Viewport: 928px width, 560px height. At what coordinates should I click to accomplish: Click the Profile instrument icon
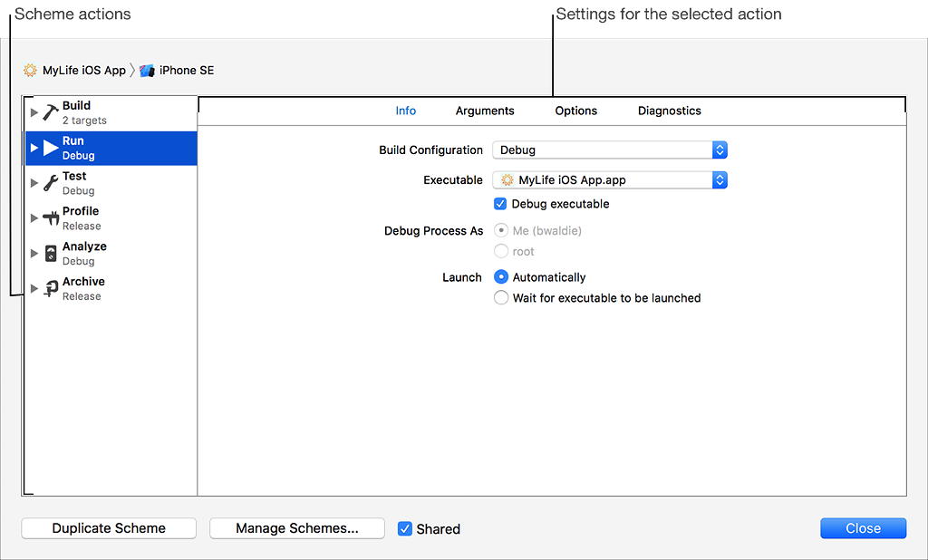[51, 218]
